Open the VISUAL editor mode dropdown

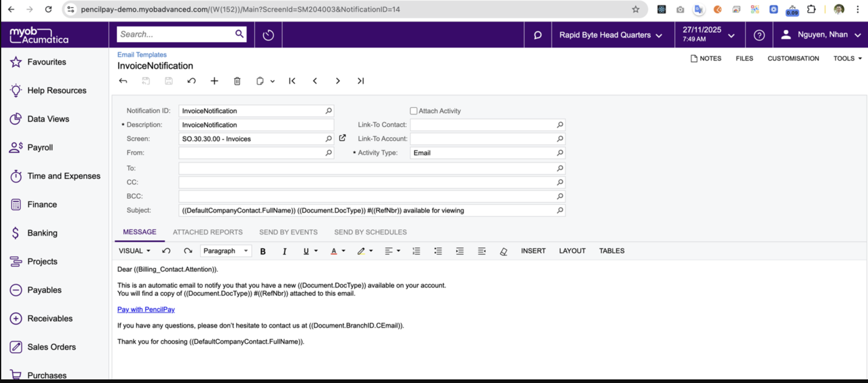[x=134, y=251]
